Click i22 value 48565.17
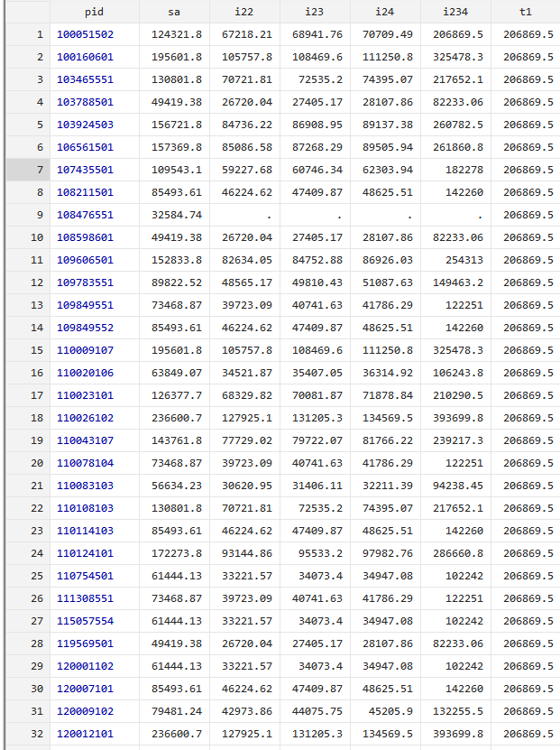Screen dimensions: 560x750 pos(244,282)
